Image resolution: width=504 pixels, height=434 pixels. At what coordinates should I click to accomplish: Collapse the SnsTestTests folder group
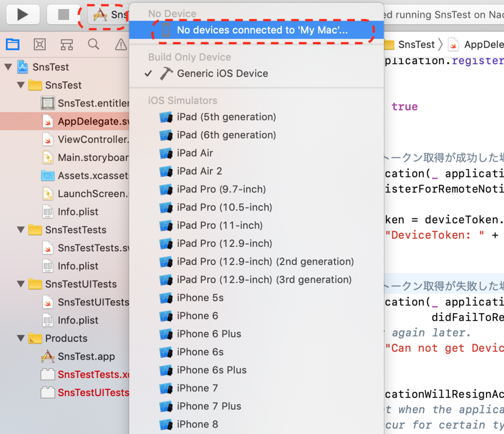[21, 230]
